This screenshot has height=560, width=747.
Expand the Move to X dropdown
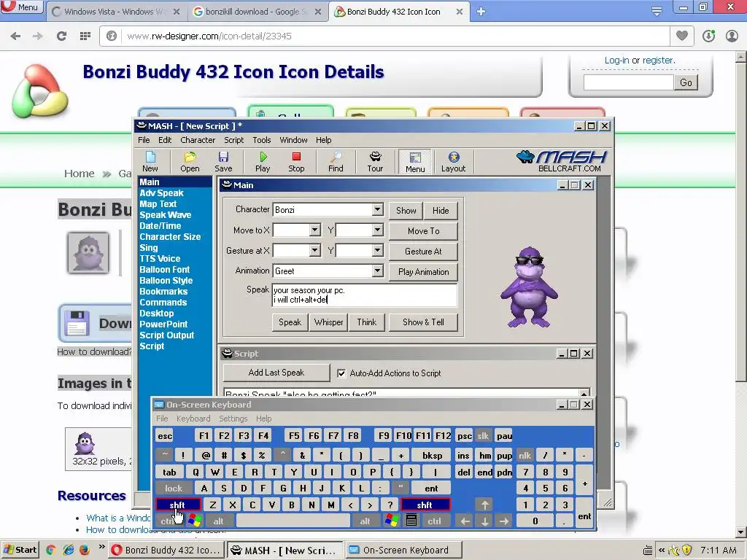tap(314, 230)
